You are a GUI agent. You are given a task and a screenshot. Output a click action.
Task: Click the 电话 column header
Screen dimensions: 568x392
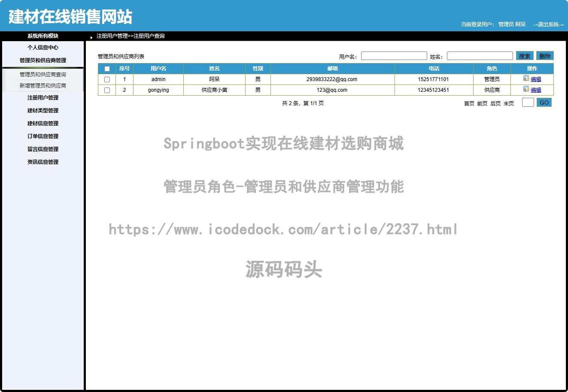(434, 69)
